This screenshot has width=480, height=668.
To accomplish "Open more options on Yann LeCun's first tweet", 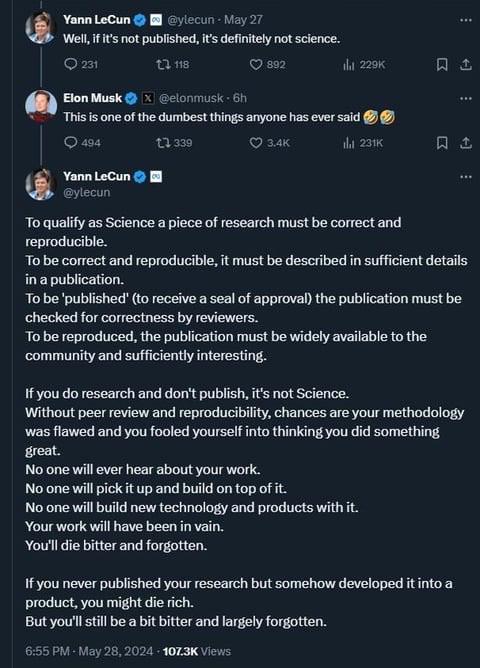I will click(466, 20).
